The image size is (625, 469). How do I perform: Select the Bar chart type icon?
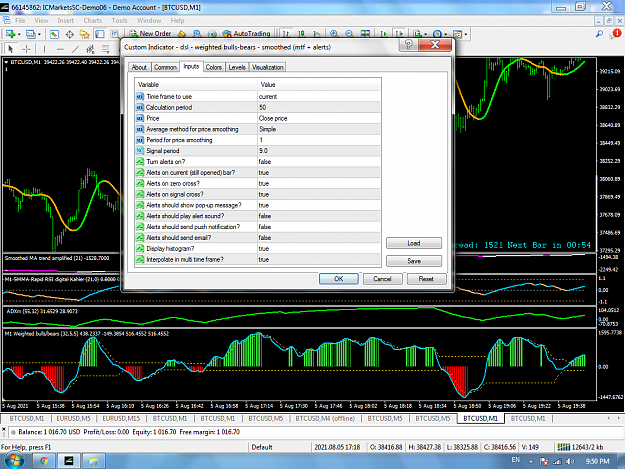[x=286, y=34]
